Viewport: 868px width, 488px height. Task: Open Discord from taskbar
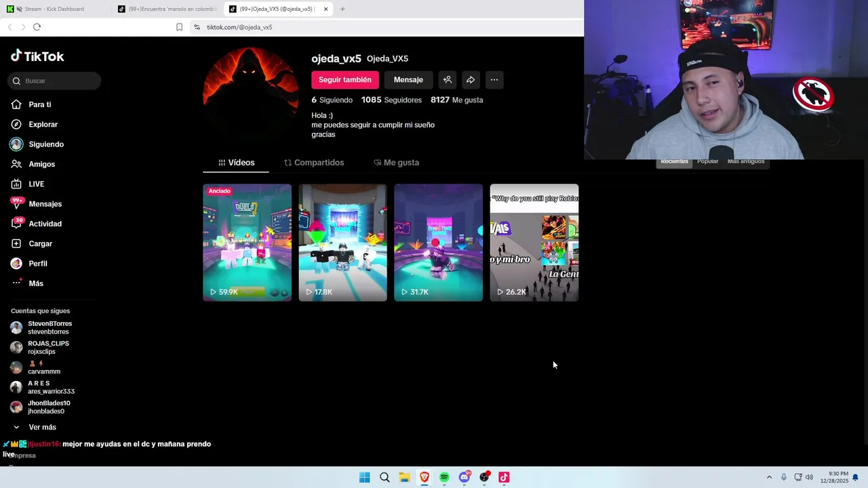465,477
